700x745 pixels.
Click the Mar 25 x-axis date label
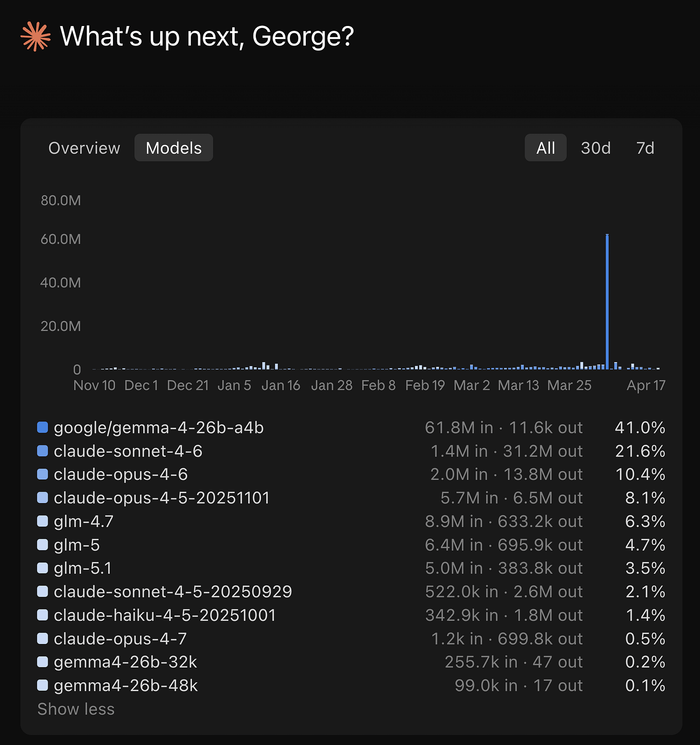[x=569, y=385]
